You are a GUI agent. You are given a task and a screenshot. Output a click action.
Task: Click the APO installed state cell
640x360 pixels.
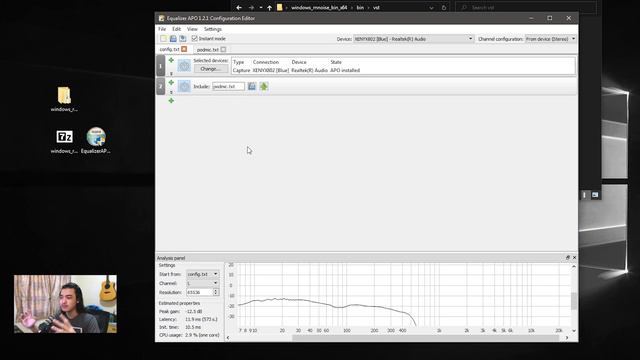click(345, 70)
